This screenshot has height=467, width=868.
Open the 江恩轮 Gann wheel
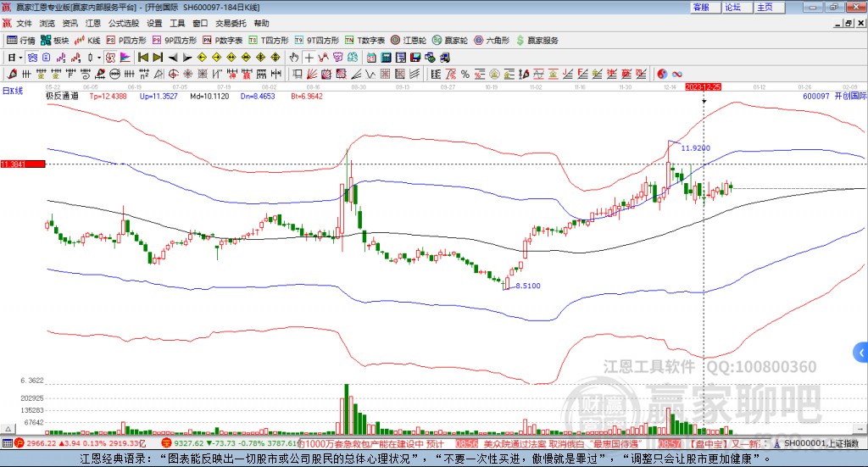409,41
